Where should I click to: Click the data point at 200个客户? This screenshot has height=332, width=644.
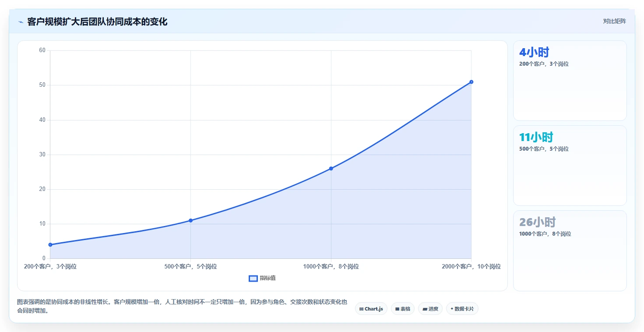pos(50,244)
